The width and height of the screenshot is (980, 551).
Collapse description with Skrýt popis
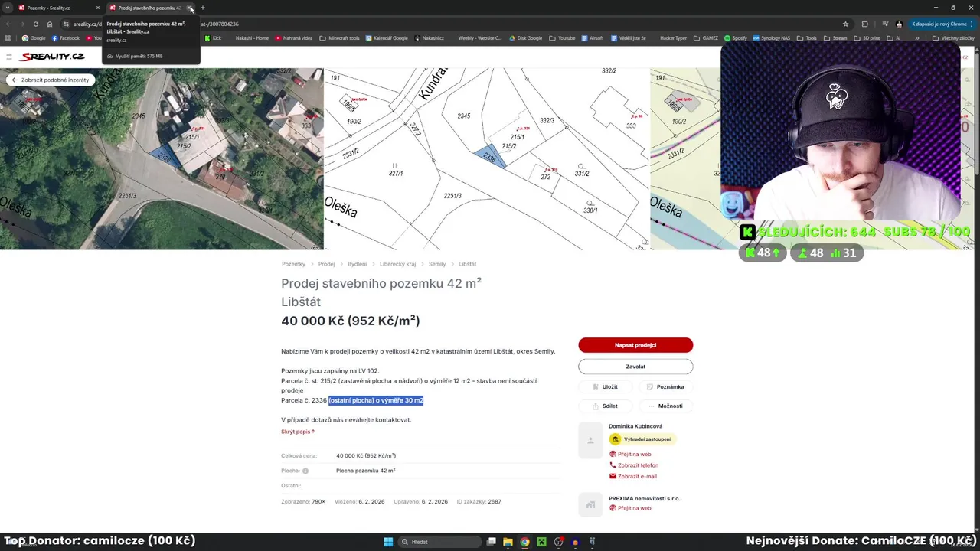[298, 432]
